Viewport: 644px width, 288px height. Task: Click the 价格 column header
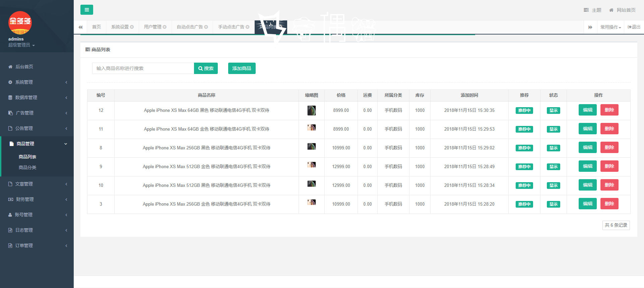point(341,95)
